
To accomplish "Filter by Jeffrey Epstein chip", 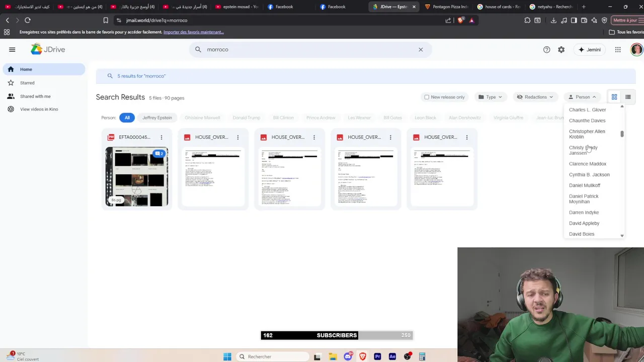I will coord(157,118).
